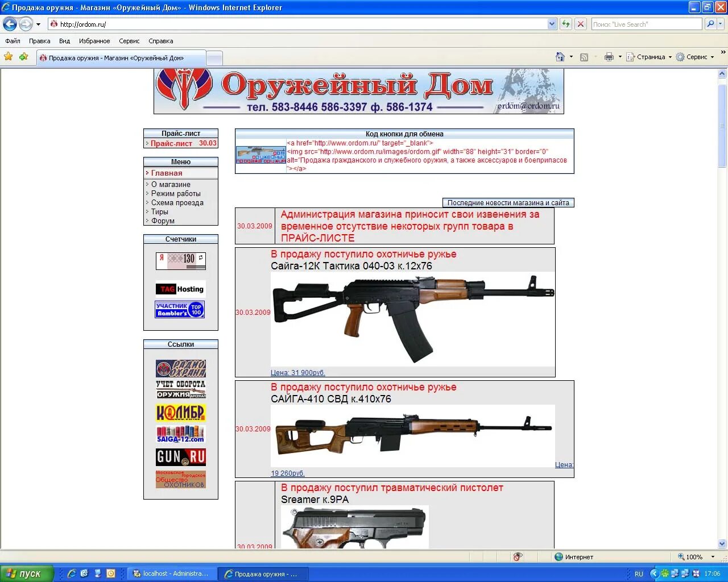Click the Streamer pistol image
Screen dimensions: 728x582
(355, 527)
